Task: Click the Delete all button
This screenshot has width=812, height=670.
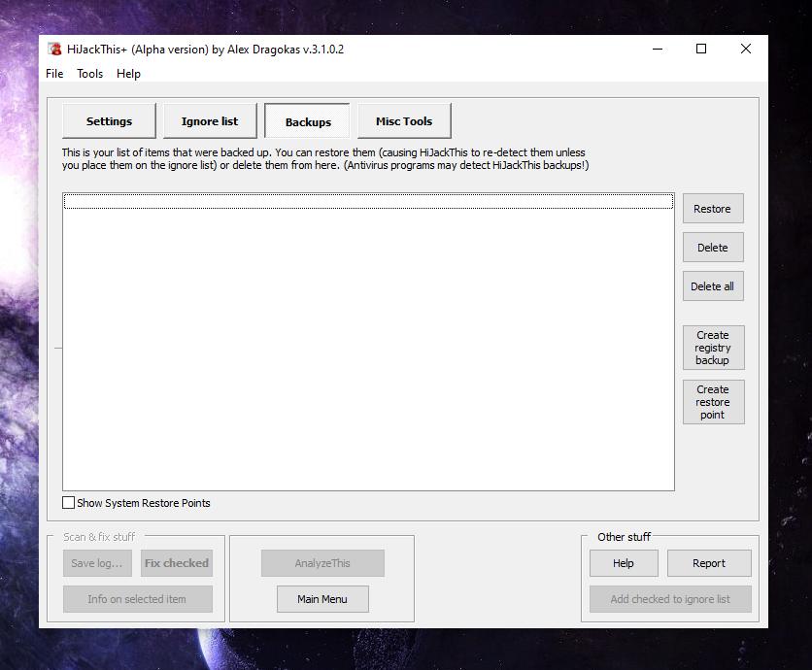Action: click(x=713, y=286)
